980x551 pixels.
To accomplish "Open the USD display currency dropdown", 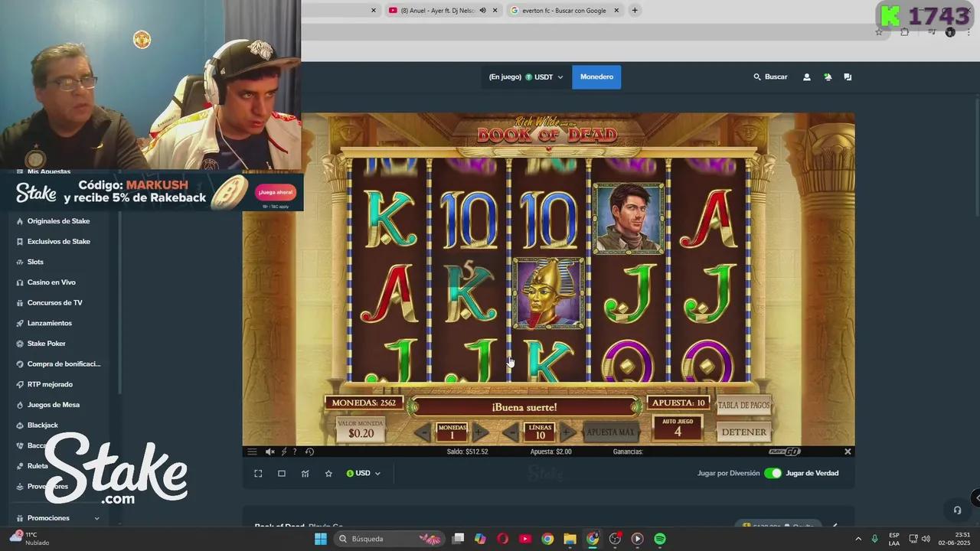I will (x=364, y=474).
